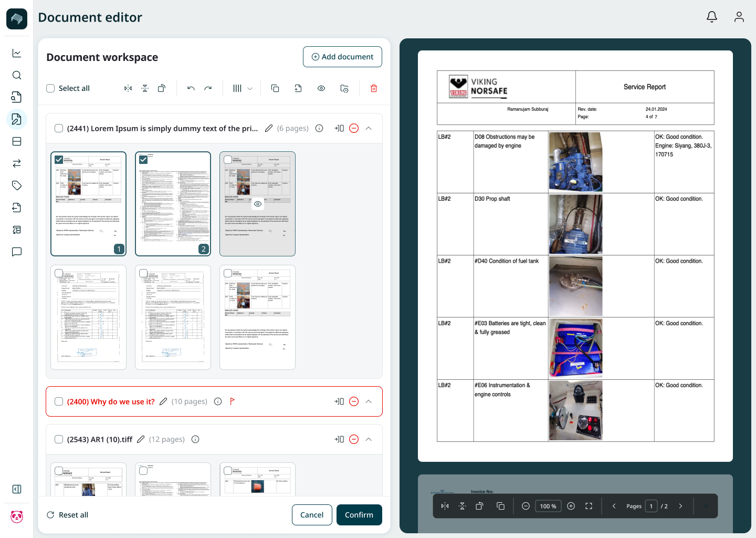756x538 pixels.
Task: Rotate the previewed page in viewer toolbar
Action: pyautogui.click(x=479, y=506)
